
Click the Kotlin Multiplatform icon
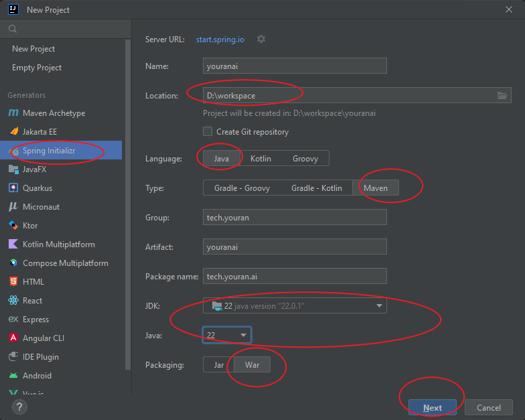coord(13,244)
